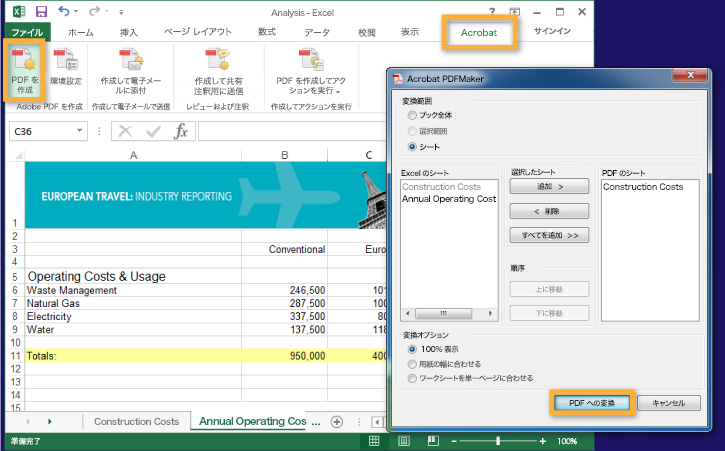Viewport: 725px width, 451px height.
Task: Open the Undo history dropdown arrow
Action: click(x=76, y=12)
